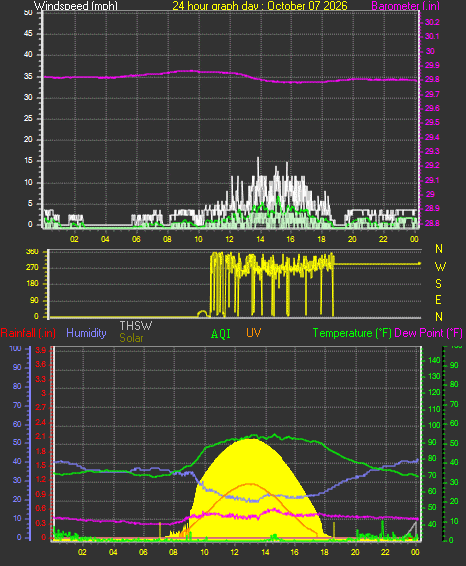Click the 'Windspeed (mph)' axis title
Screen dimensions: 466x566
tap(76, 6)
